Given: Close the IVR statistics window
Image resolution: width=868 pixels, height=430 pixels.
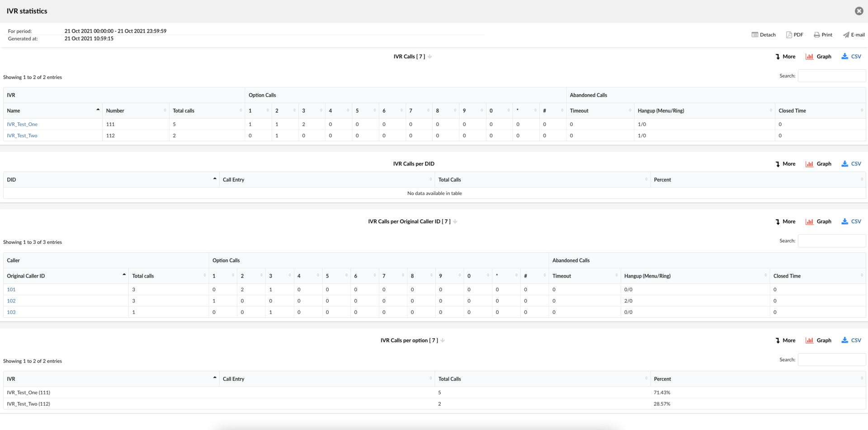Looking at the screenshot, I should 859,11.
